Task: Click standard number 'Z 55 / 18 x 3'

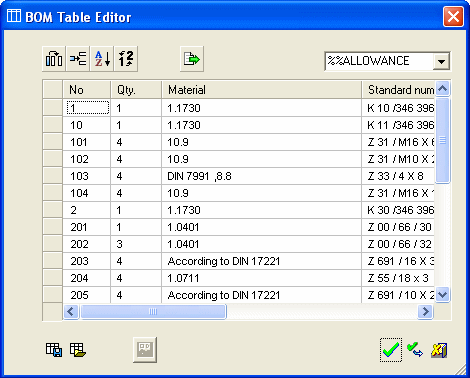Action: click(398, 278)
